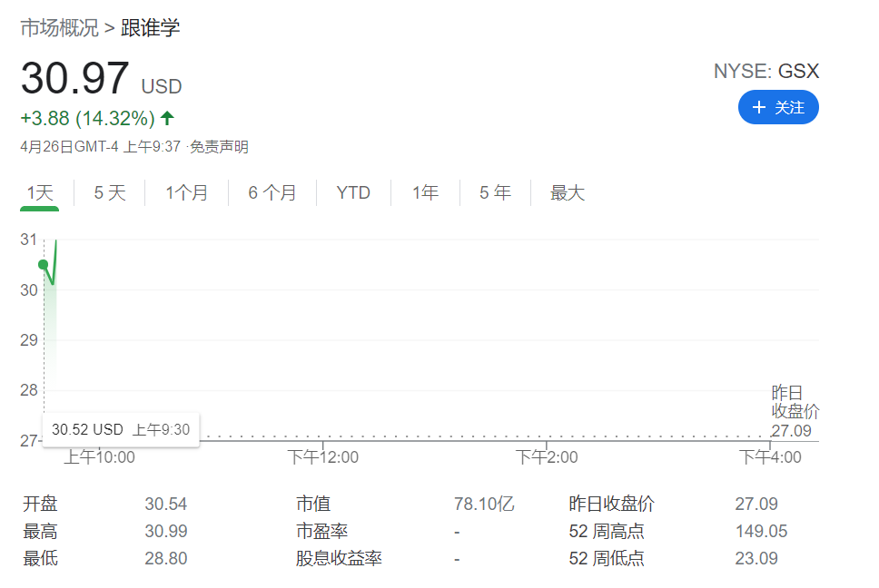
Task: Click the 昨日收盘价 stats label under the chart
Action: (x=612, y=504)
